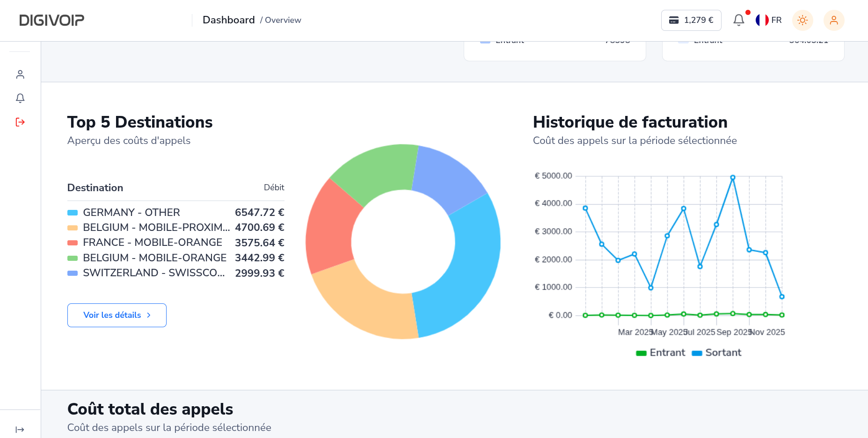The height and width of the screenshot is (438, 868).
Task: Toggle light/dark theme sun icon
Action: (802, 20)
